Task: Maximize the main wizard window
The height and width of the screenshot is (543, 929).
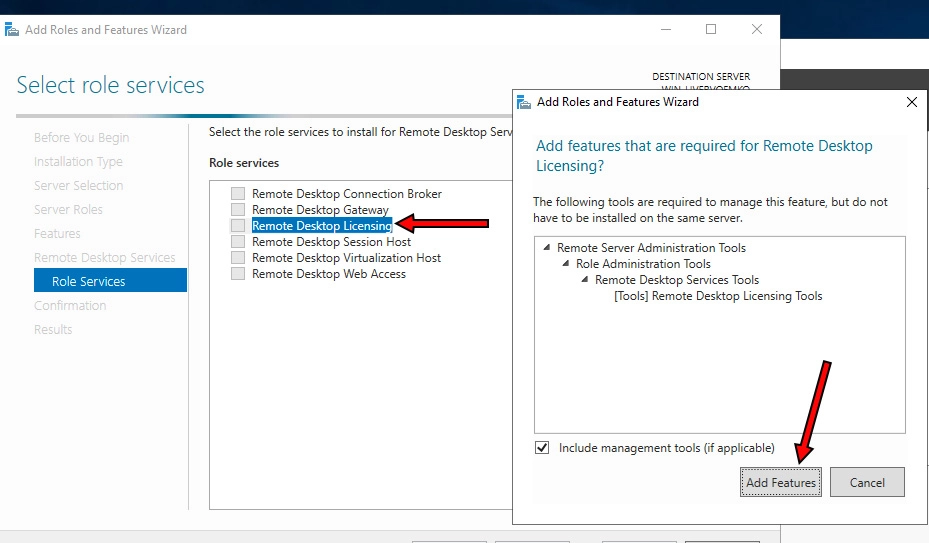Action: [x=711, y=29]
